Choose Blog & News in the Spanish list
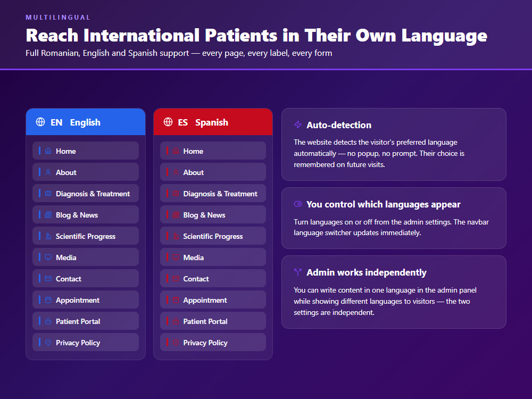532x399 pixels. [x=213, y=215]
